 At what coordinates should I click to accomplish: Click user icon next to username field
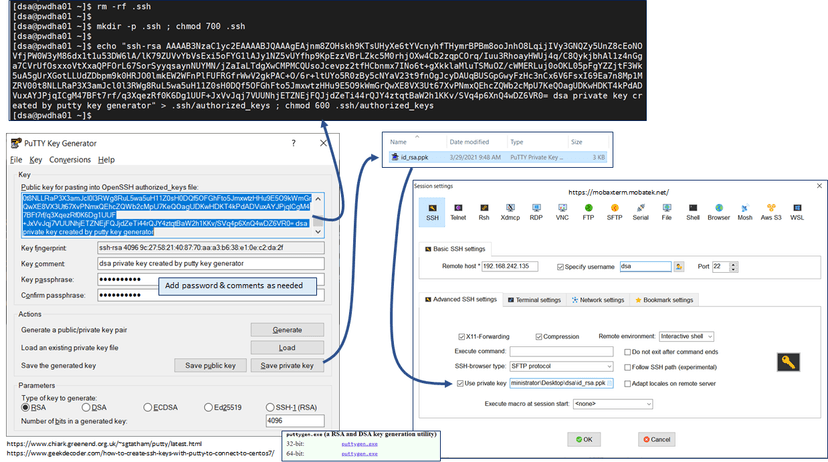point(679,267)
